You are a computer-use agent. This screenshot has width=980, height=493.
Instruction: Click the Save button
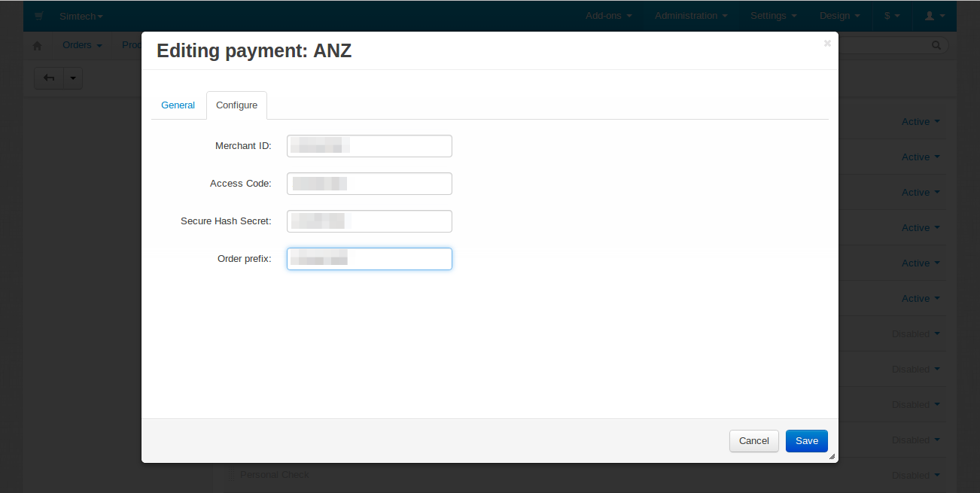coord(807,441)
